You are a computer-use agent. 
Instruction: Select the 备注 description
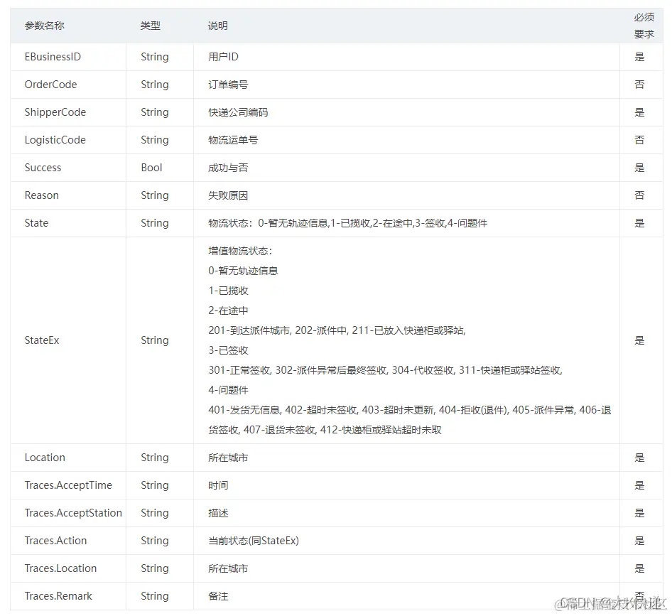click(x=218, y=596)
